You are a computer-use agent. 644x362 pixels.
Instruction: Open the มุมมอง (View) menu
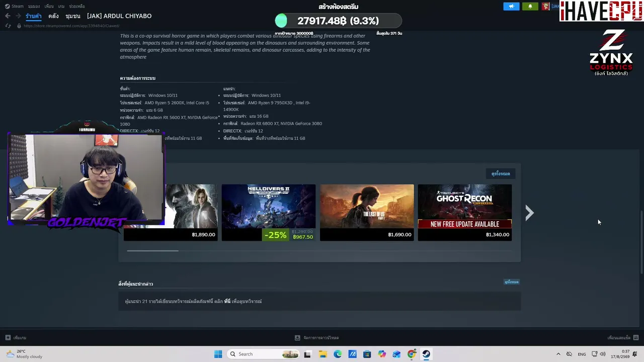click(34, 6)
